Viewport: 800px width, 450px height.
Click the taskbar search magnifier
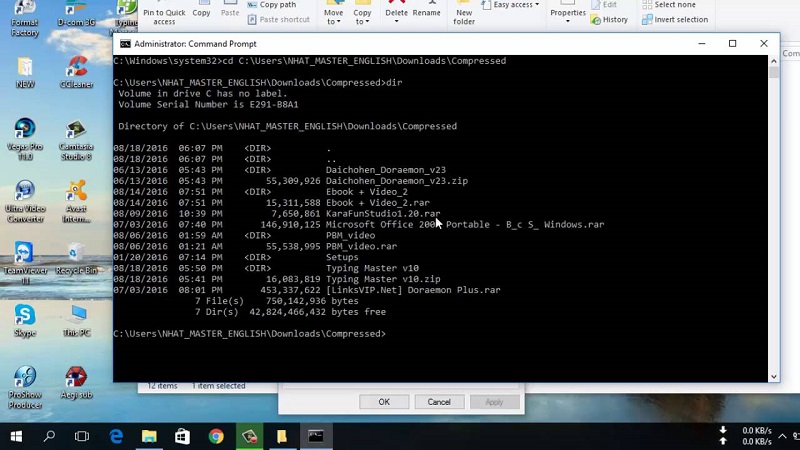click(x=49, y=436)
